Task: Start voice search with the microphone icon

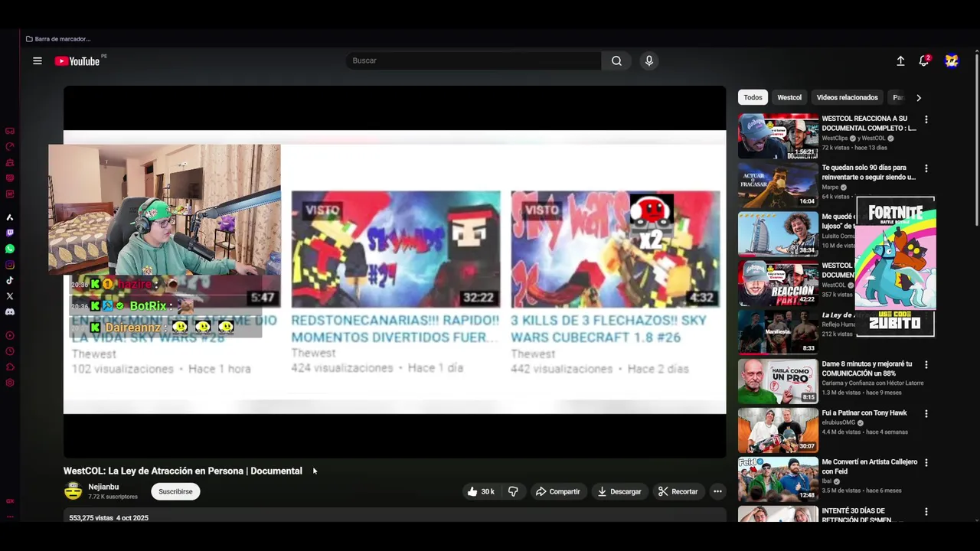Action: (x=649, y=61)
